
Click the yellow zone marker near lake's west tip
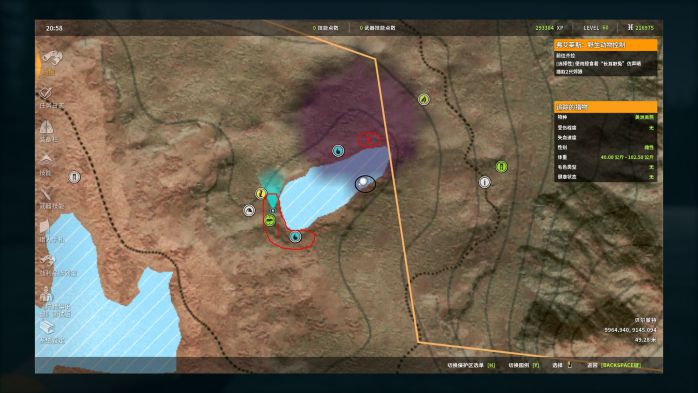point(261,193)
